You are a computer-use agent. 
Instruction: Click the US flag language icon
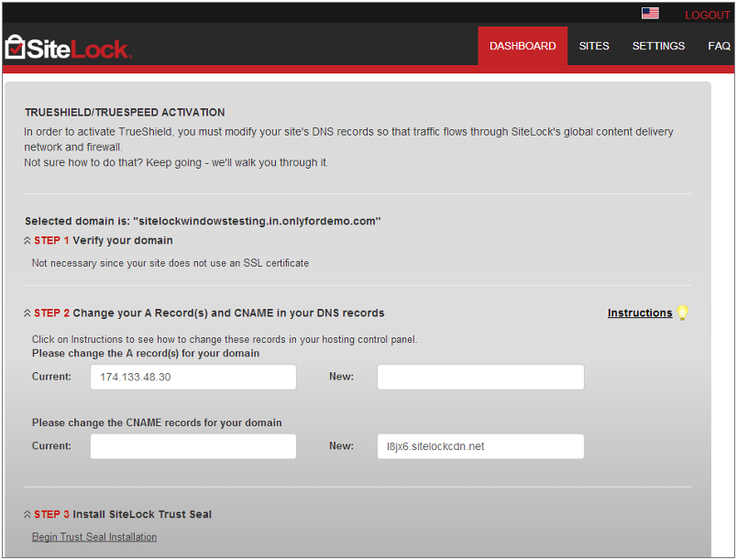click(650, 14)
